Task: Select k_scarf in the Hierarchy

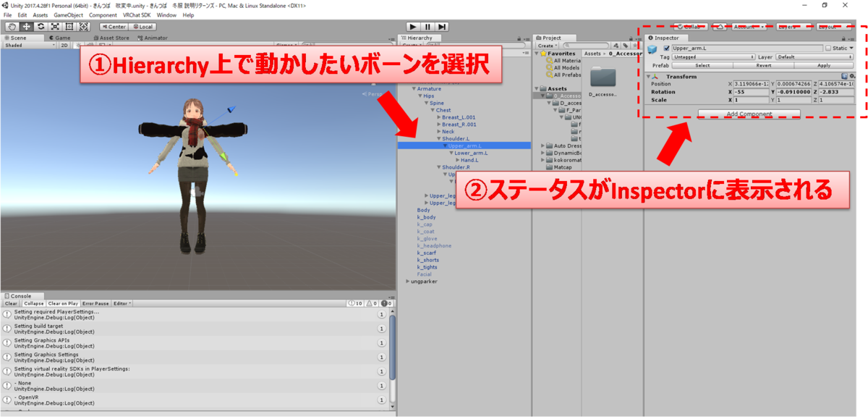Action: 427,253
